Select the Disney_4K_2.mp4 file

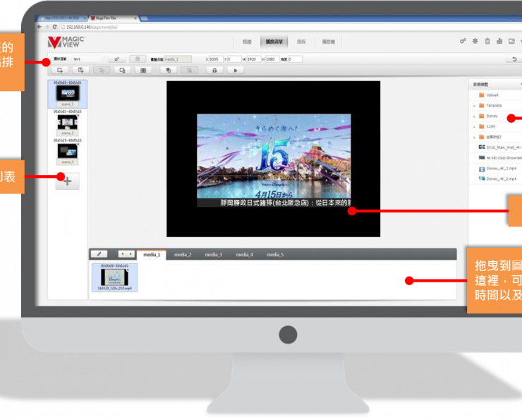pyautogui.click(x=498, y=179)
